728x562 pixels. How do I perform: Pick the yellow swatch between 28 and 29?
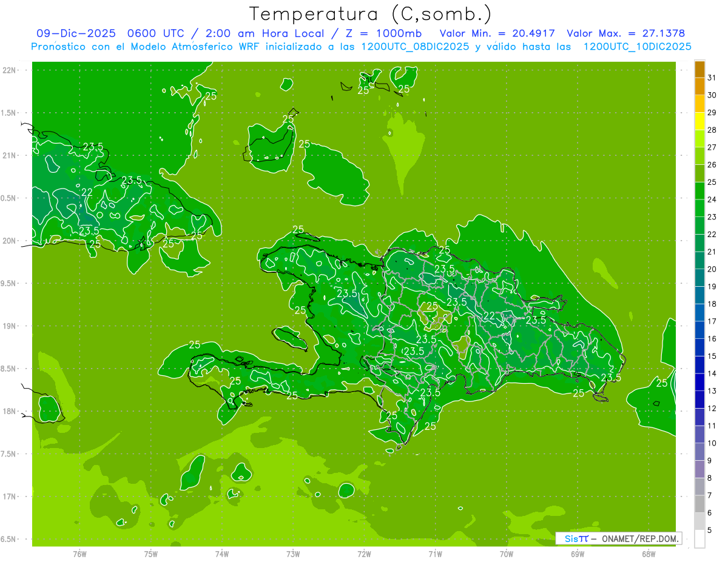click(x=699, y=121)
